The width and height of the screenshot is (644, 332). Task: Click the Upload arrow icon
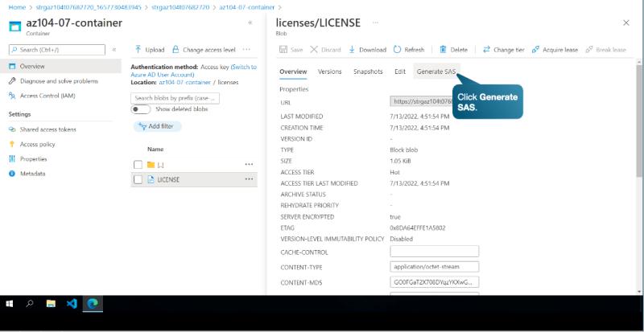point(138,50)
